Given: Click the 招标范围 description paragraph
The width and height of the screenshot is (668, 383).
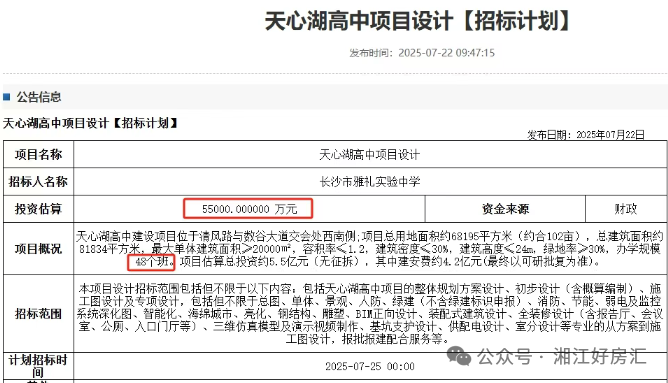Looking at the screenshot, I should click(x=370, y=314).
